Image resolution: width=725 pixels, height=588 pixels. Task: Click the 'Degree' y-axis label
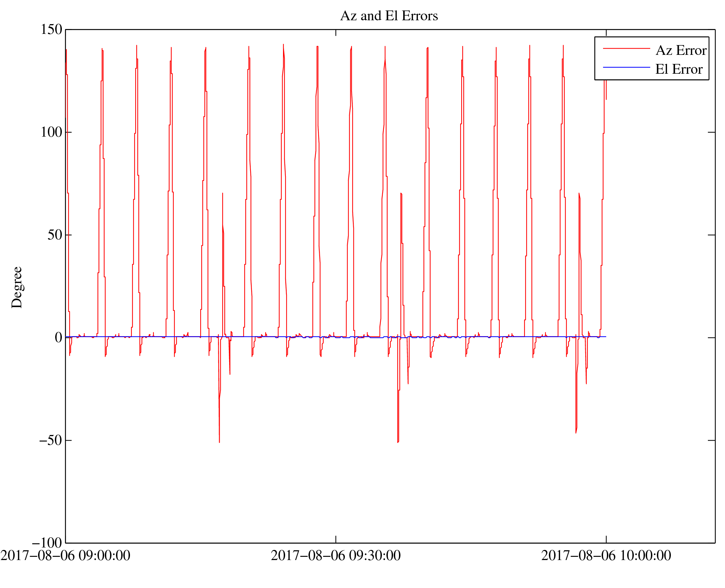[x=17, y=287]
